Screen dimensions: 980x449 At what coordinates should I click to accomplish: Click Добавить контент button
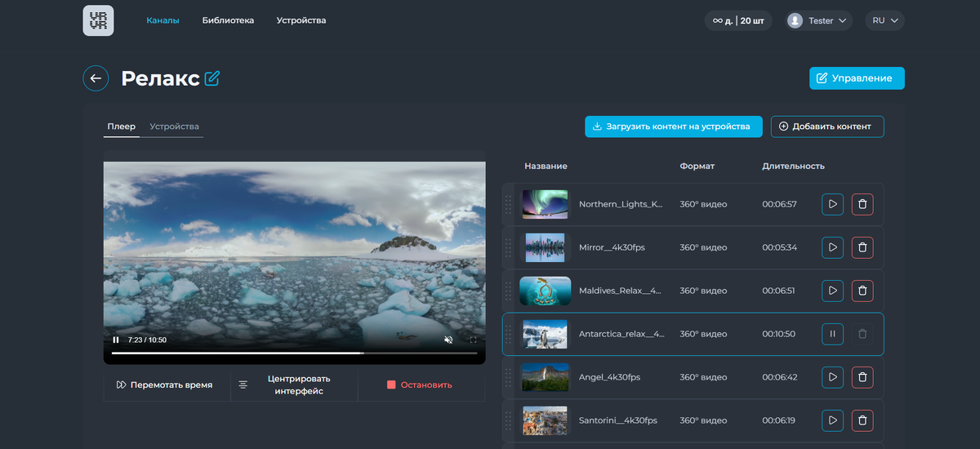827,127
